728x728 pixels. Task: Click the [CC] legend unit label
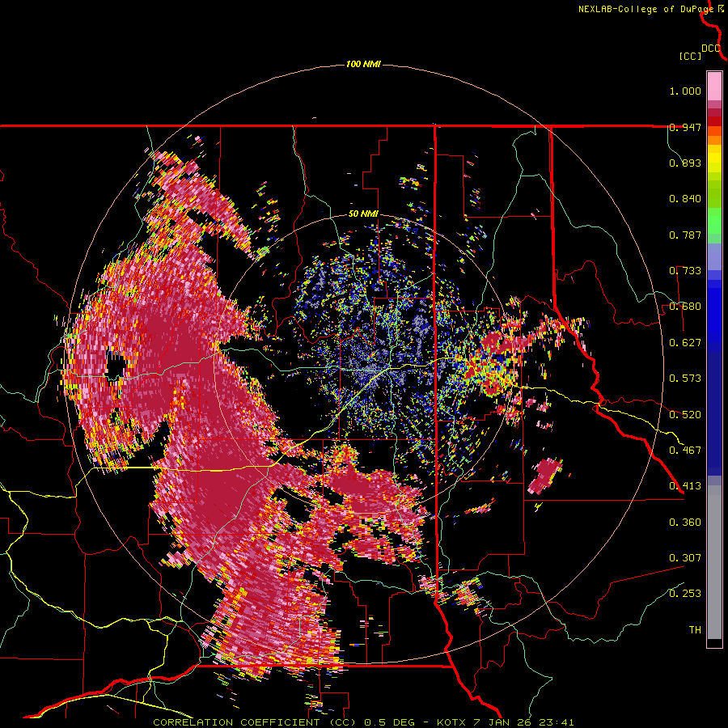point(690,56)
